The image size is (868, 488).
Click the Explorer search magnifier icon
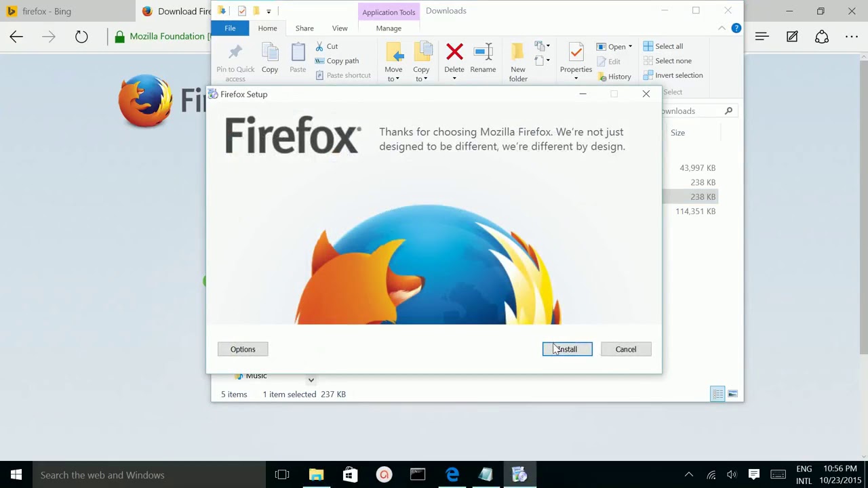[728, 110]
